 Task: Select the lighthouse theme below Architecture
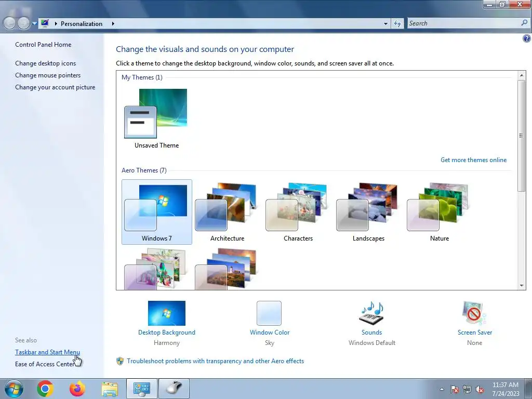pos(228,269)
